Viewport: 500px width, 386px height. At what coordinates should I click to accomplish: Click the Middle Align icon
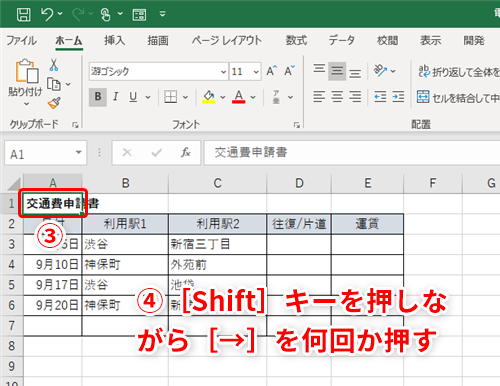337,71
